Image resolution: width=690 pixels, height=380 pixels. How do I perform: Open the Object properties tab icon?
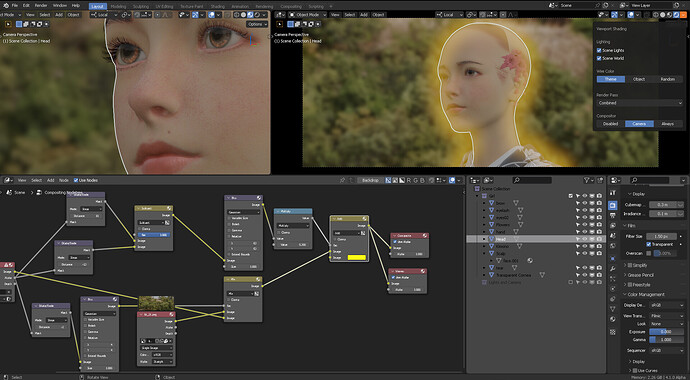pyautogui.click(x=613, y=259)
